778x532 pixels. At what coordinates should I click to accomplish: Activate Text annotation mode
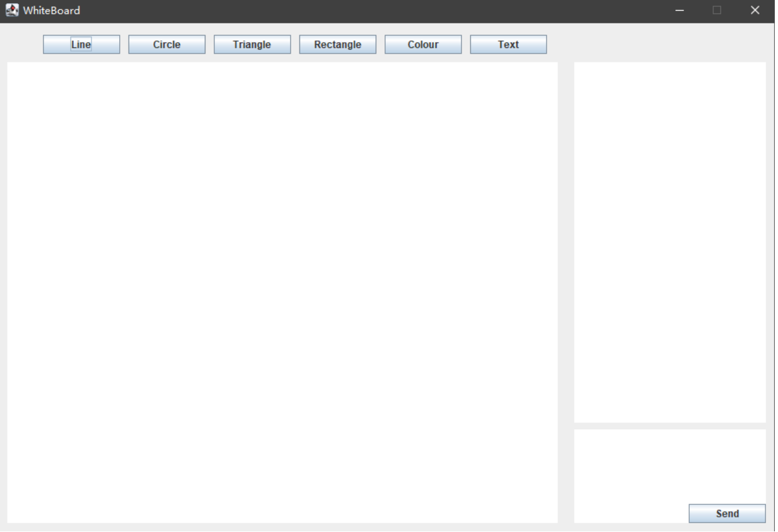pos(509,44)
